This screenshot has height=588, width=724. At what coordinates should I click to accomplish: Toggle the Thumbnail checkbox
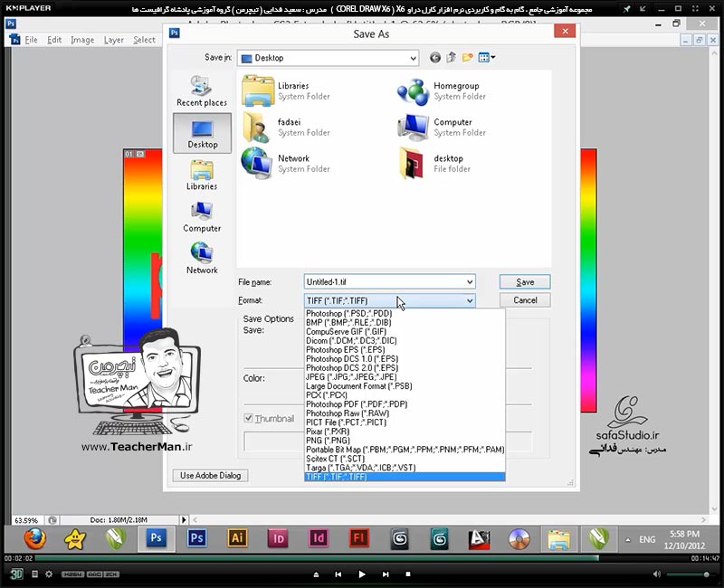click(x=248, y=418)
